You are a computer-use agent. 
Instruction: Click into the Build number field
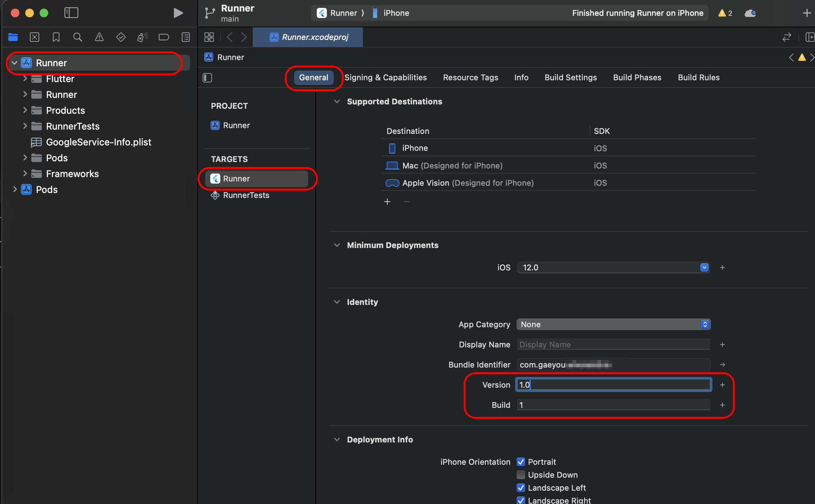click(613, 405)
